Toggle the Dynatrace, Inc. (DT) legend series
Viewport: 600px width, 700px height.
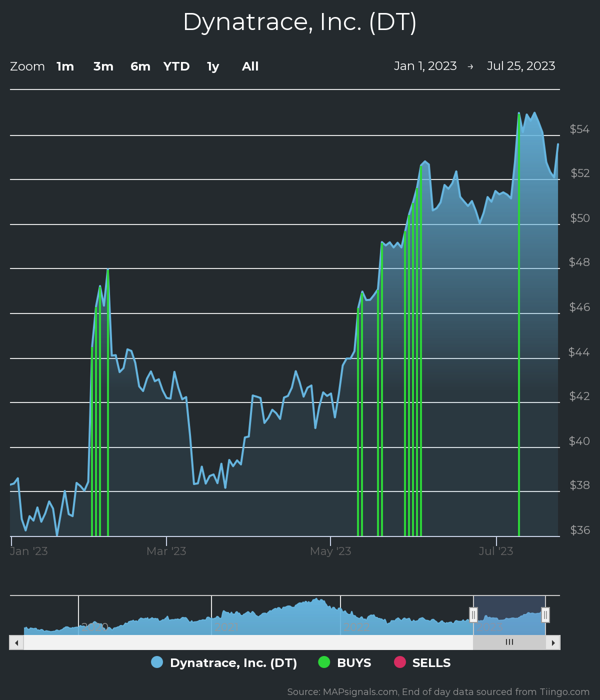pos(224,662)
